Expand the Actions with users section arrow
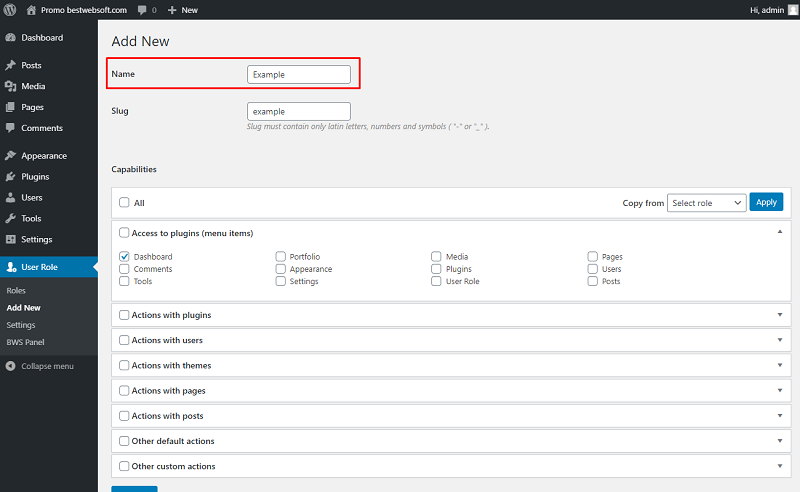Screen dimensions: 800x492 [780, 340]
